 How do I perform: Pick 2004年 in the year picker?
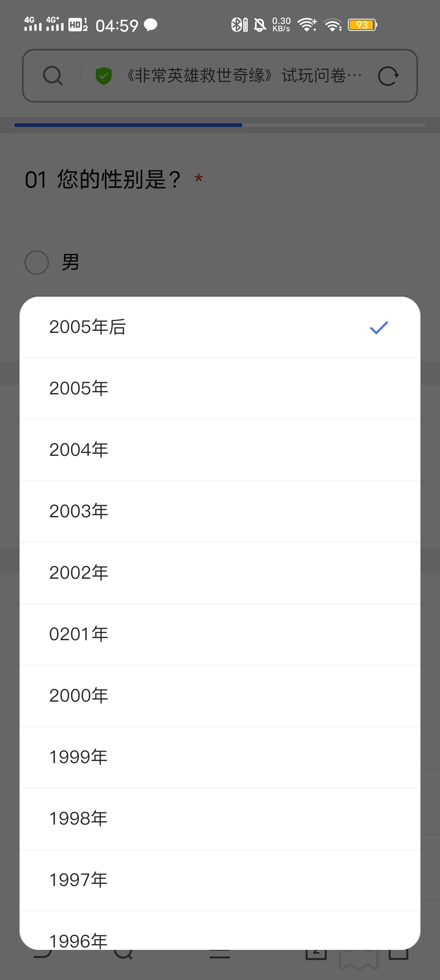tap(220, 450)
